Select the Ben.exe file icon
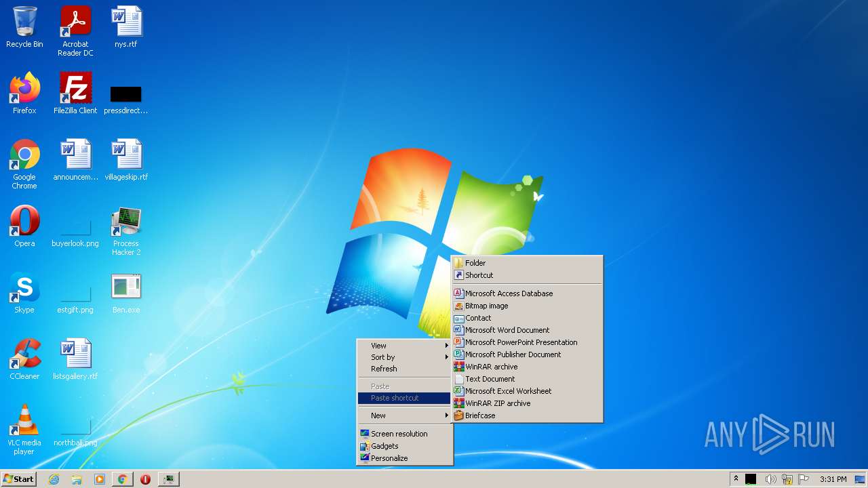 pyautogui.click(x=126, y=293)
